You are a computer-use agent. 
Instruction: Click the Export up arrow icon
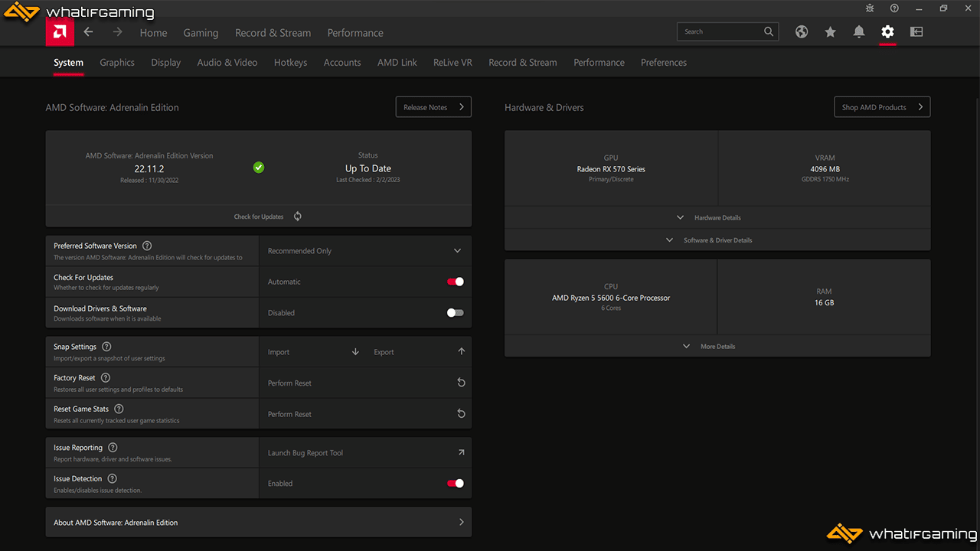click(x=462, y=352)
